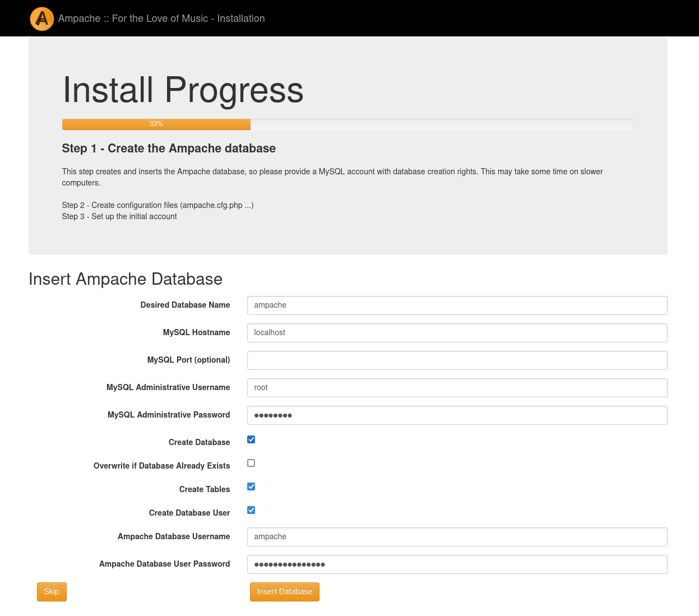The image size is (699, 616).
Task: Click the MySQL Administrative Username field
Action: (x=457, y=388)
